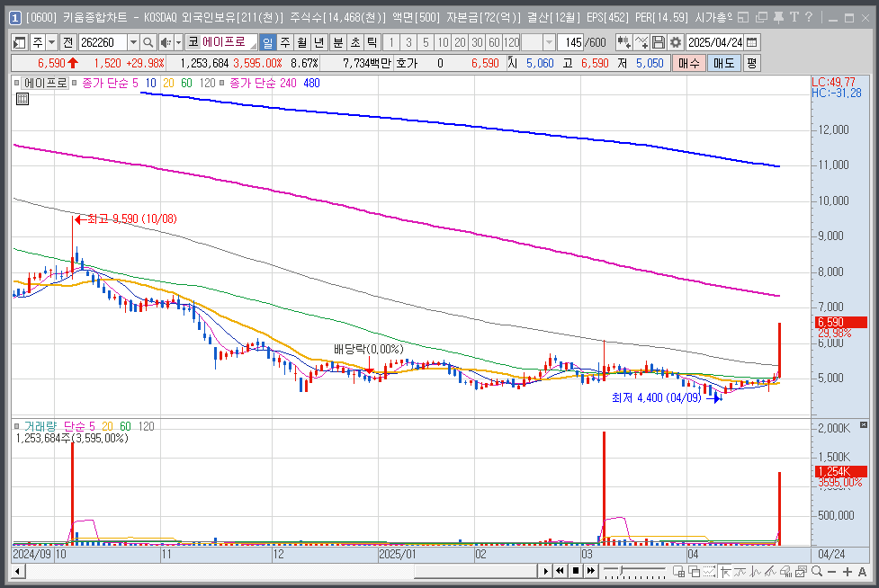Select the 1 interval button

tap(391, 42)
